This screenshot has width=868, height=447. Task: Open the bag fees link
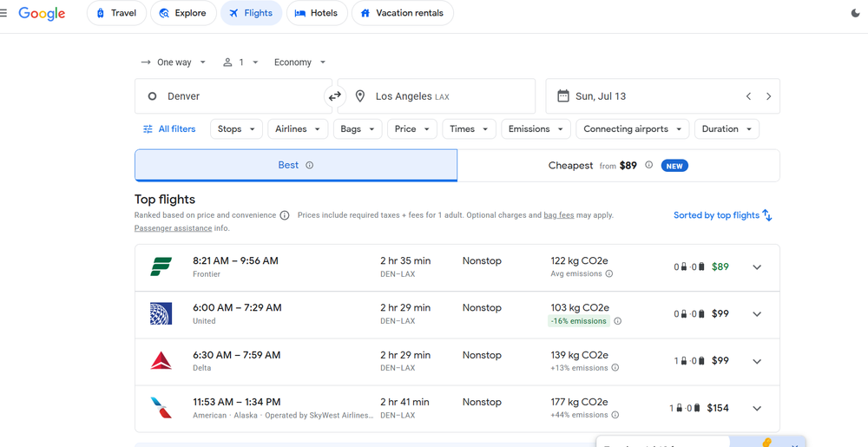(x=558, y=215)
